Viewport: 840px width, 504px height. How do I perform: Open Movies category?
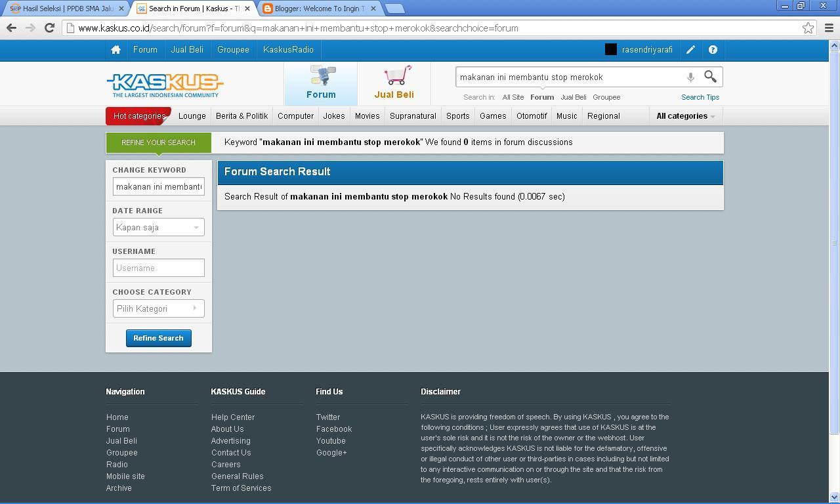[x=367, y=116]
